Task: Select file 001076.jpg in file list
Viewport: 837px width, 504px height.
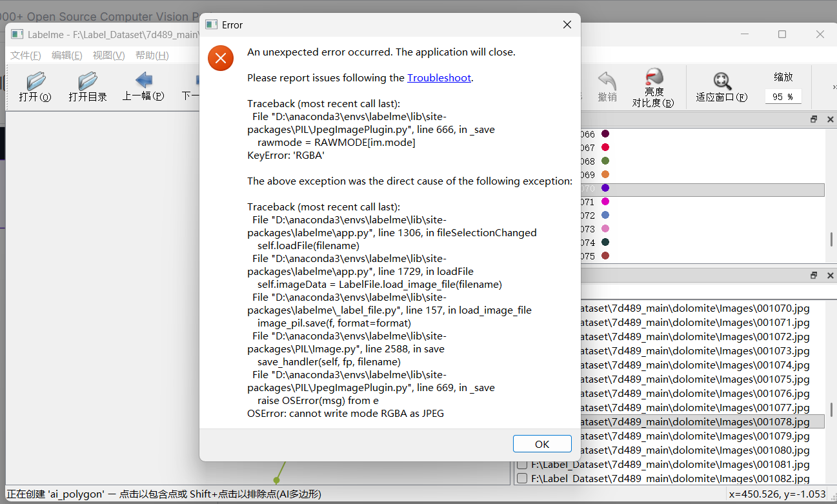Action: 695,394
